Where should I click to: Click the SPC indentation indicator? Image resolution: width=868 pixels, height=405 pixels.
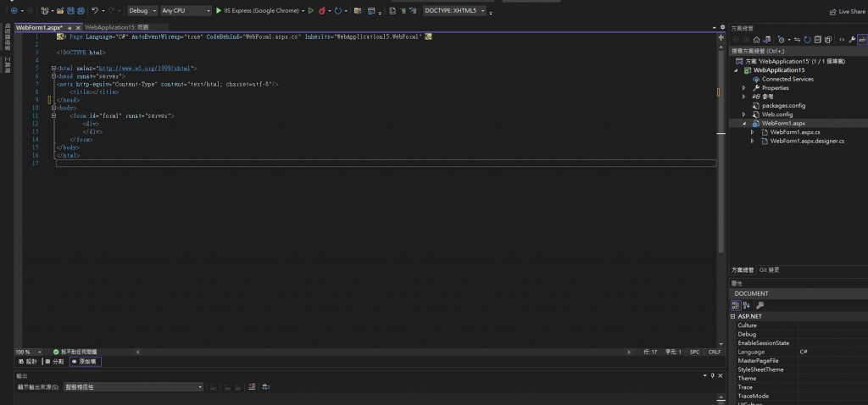(x=695, y=352)
